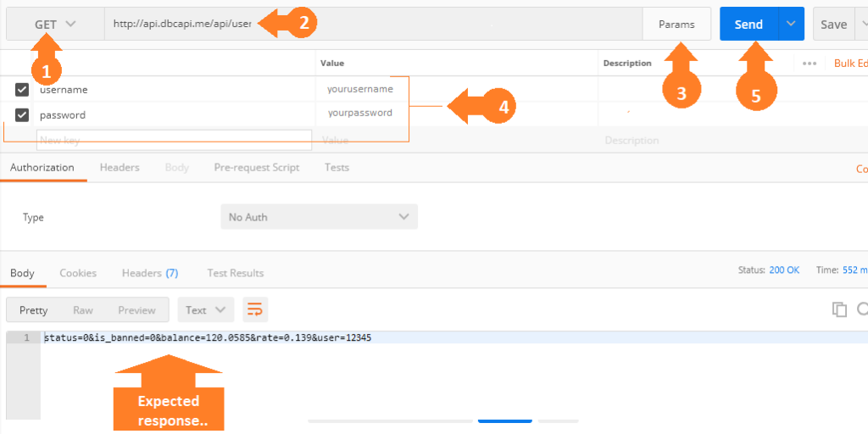Copy response using the copy icon
The height and width of the screenshot is (434, 868).
839,309
